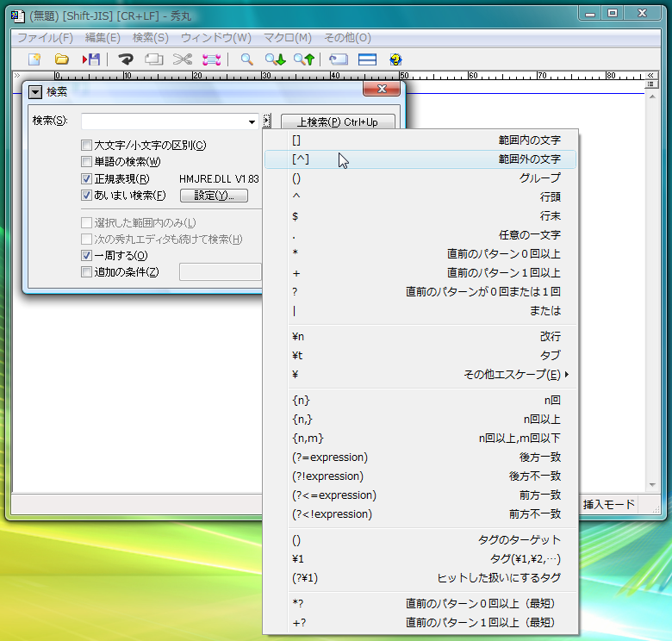
Task: Click the ruler collapse chevron at right end
Action: coord(650,76)
